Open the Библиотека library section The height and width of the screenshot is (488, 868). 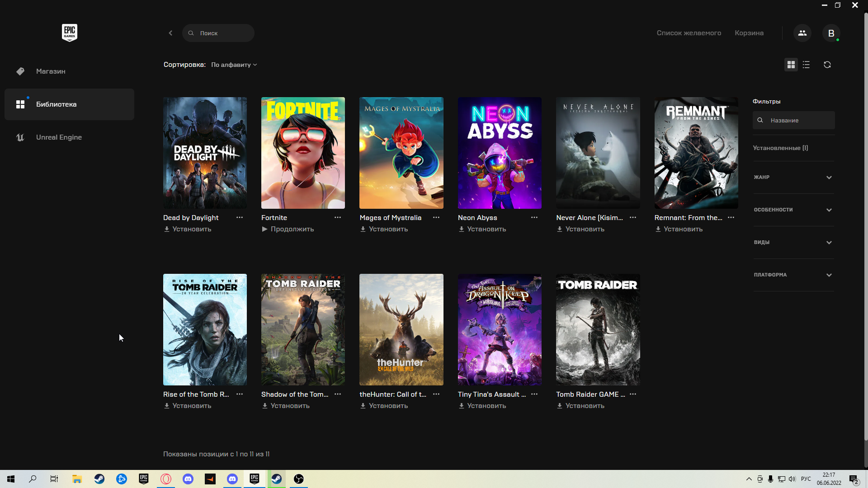click(x=69, y=104)
